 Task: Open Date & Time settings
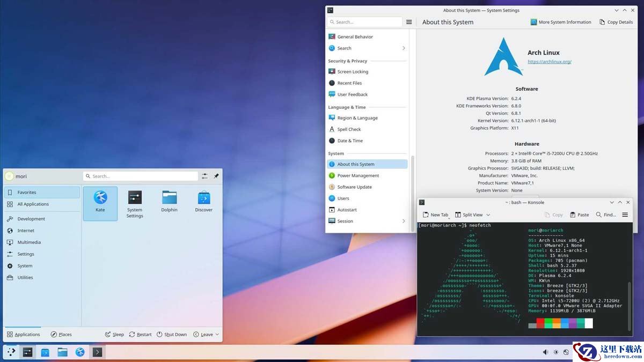367,141
